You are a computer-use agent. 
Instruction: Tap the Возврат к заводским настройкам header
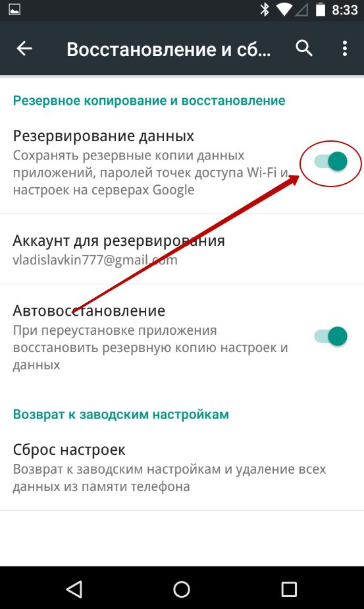click(x=120, y=415)
